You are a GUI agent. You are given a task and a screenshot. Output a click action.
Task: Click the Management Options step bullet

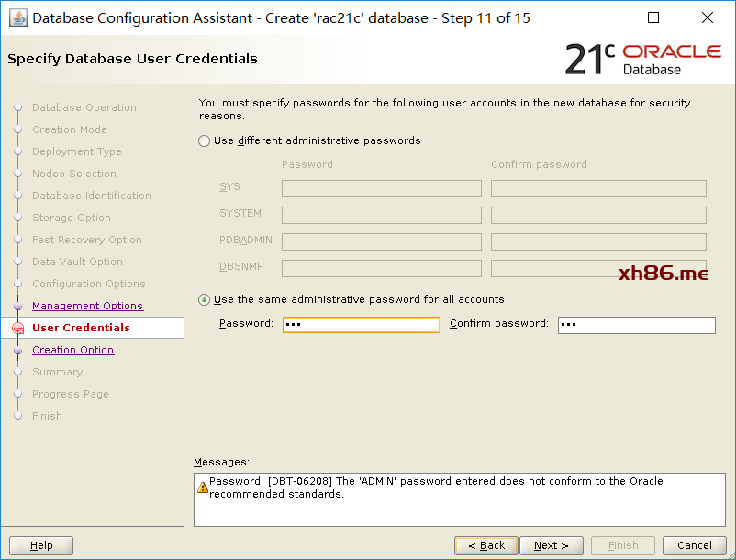pos(17,306)
